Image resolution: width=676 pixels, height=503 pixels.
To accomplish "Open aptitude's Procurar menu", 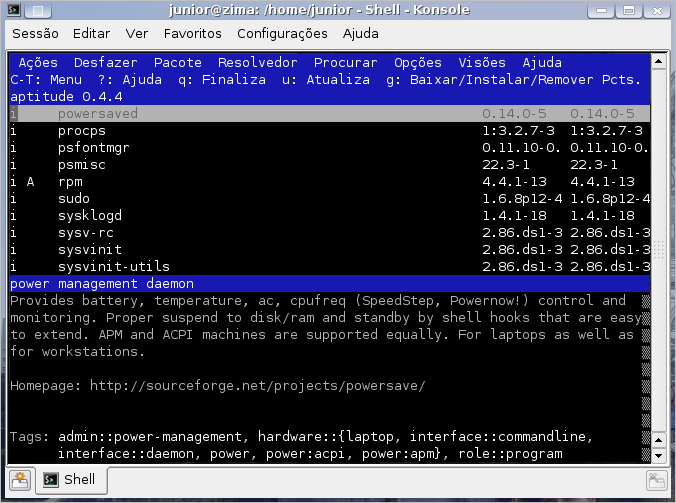I will [345, 63].
